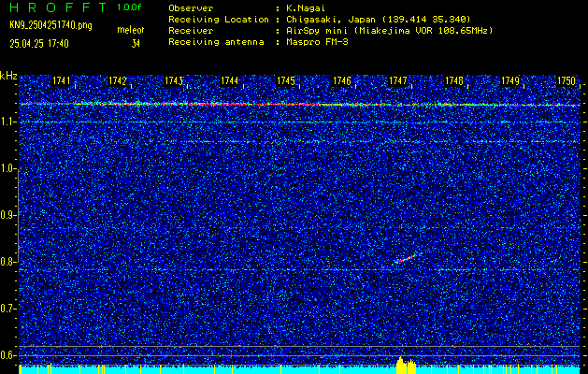Click the 1749 time marker
This screenshot has width=588, height=374.
510,80
